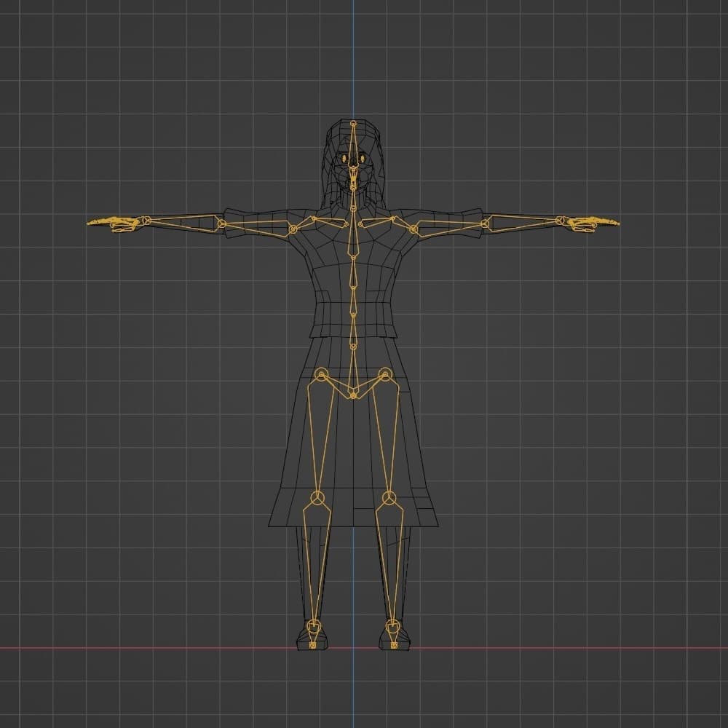
Task: Select the ankle joint on screen-right foot
Action: [x=392, y=625]
